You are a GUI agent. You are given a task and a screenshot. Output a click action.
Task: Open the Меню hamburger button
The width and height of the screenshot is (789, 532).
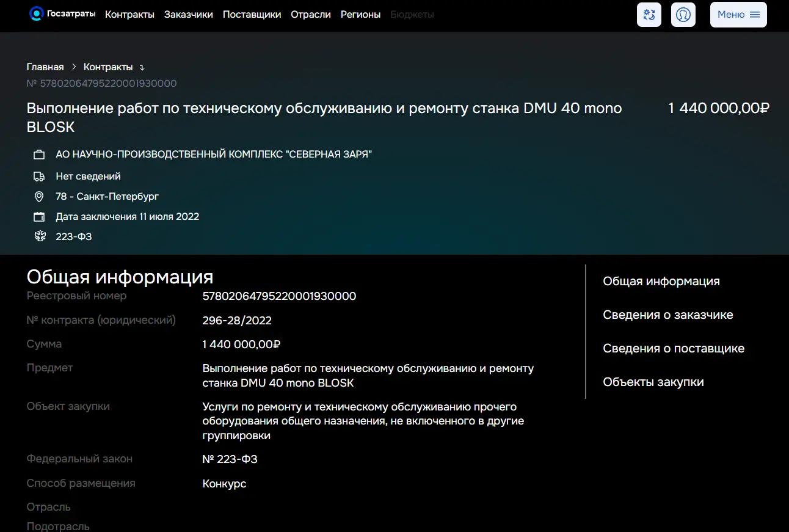click(x=738, y=15)
